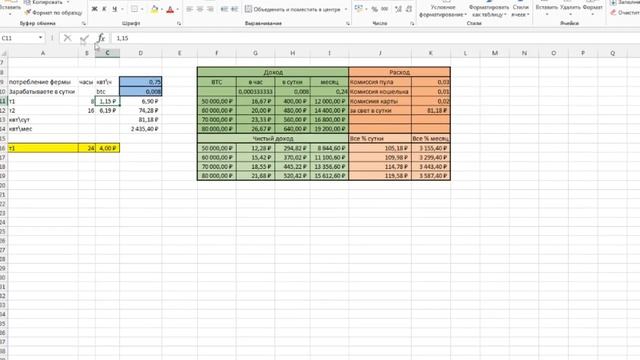The height and width of the screenshot is (360, 640).
Task: Click Accounting Number Format icon
Action: click(358, 9)
